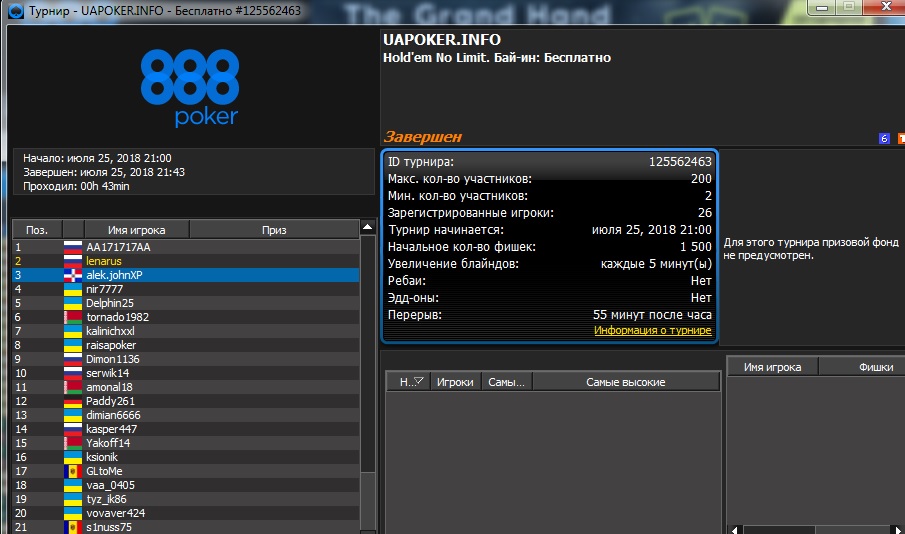Close the tournament lobby window

[x=885, y=8]
